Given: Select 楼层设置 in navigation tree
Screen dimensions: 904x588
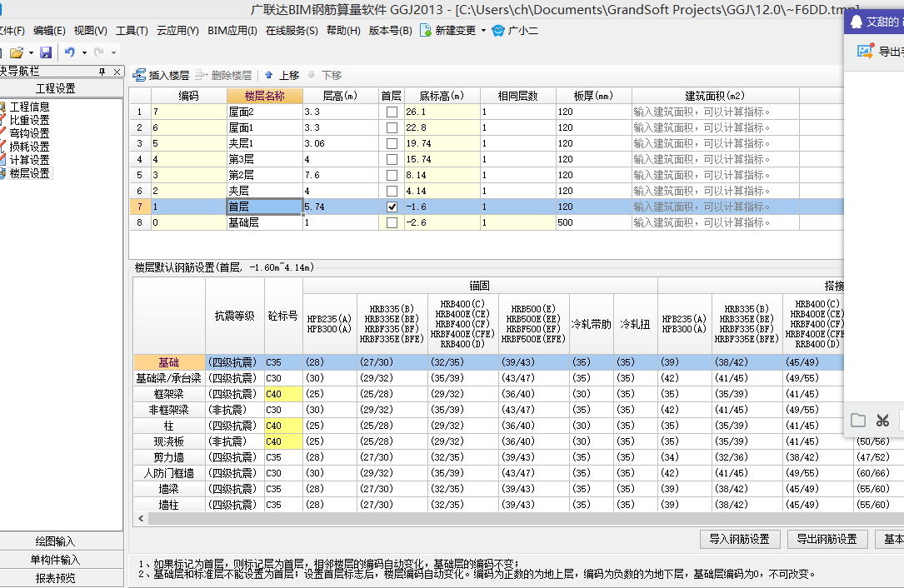Looking at the screenshot, I should coord(29,173).
